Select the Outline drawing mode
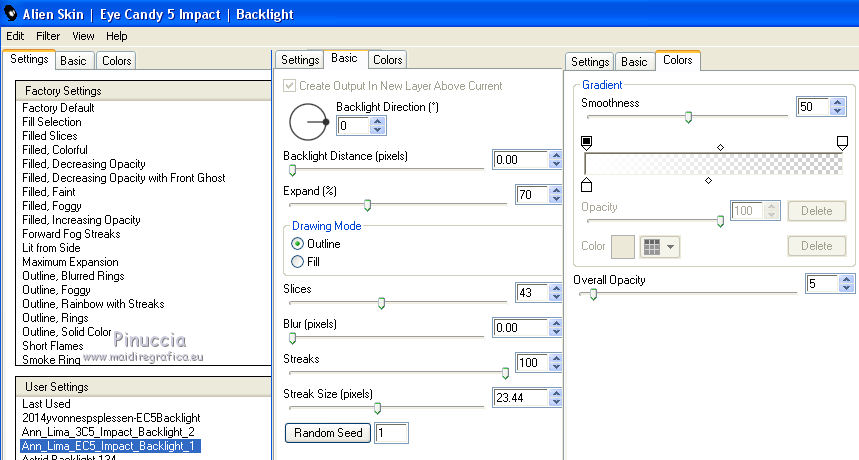The width and height of the screenshot is (859, 460). pos(297,244)
